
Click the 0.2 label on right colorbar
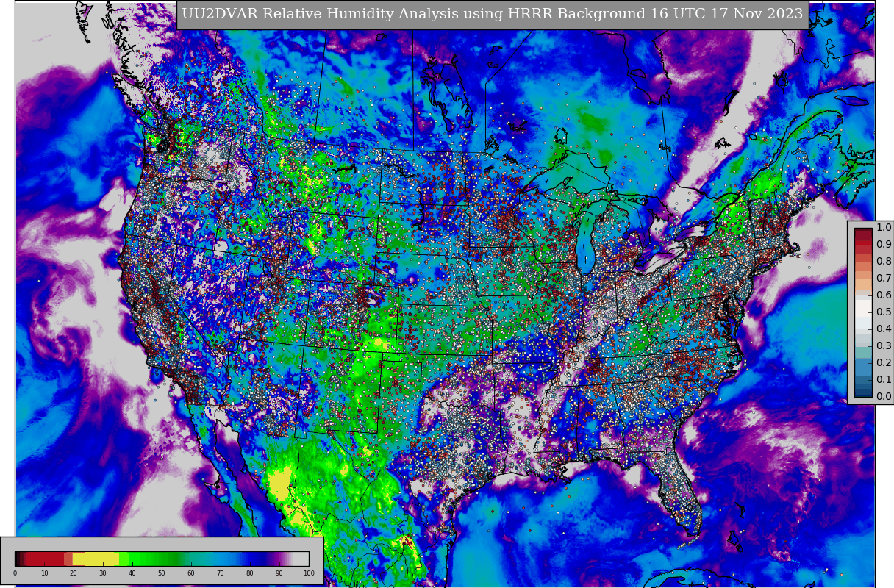coord(884,363)
